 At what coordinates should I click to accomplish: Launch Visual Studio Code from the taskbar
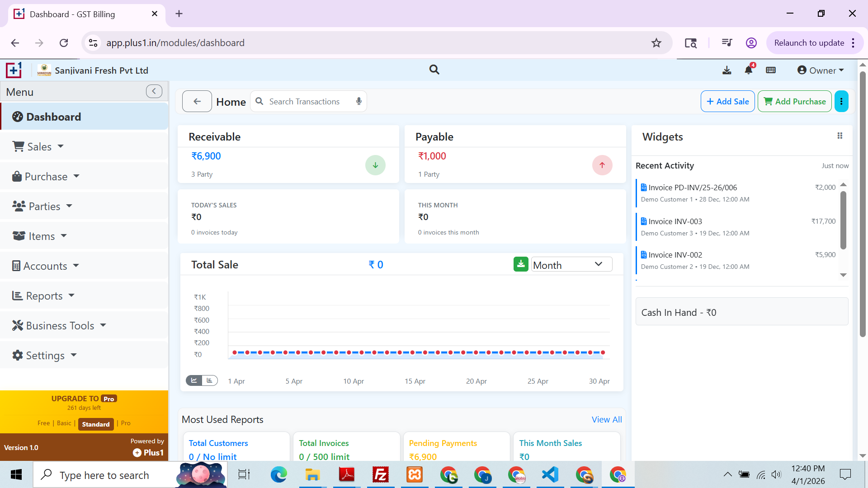tap(550, 474)
